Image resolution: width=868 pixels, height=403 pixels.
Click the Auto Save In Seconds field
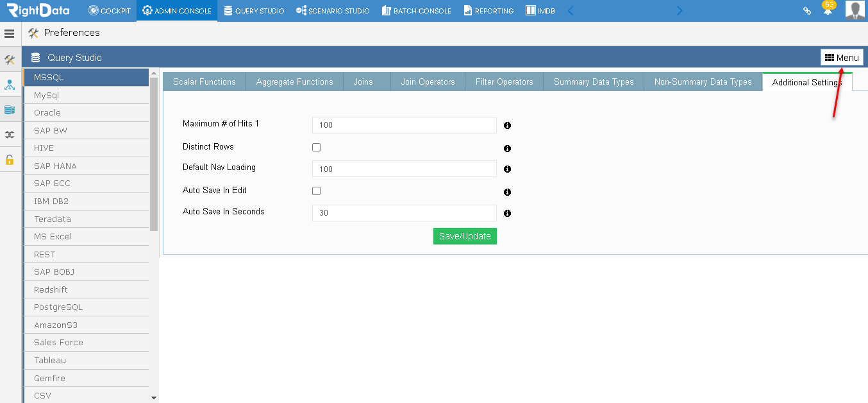[x=405, y=213]
